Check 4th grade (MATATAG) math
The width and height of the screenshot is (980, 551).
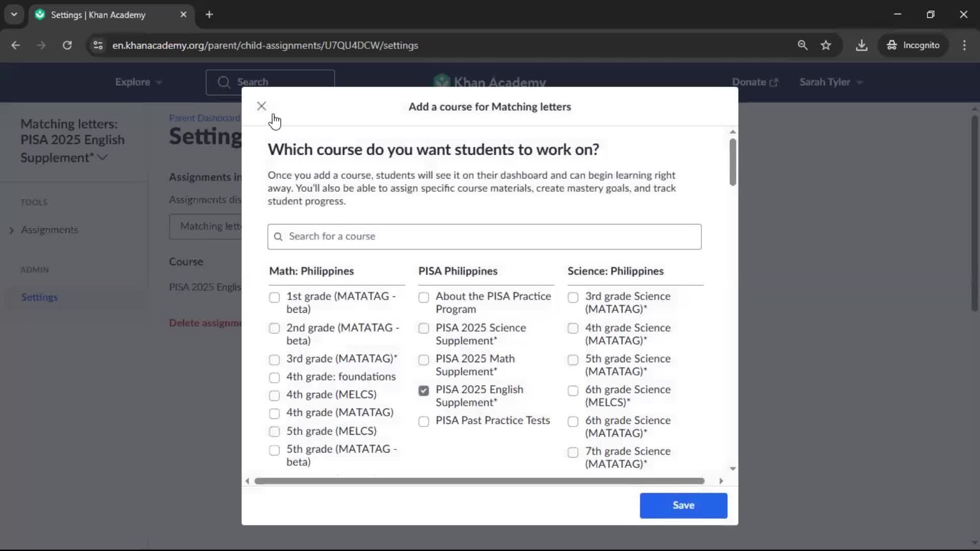pos(274,413)
